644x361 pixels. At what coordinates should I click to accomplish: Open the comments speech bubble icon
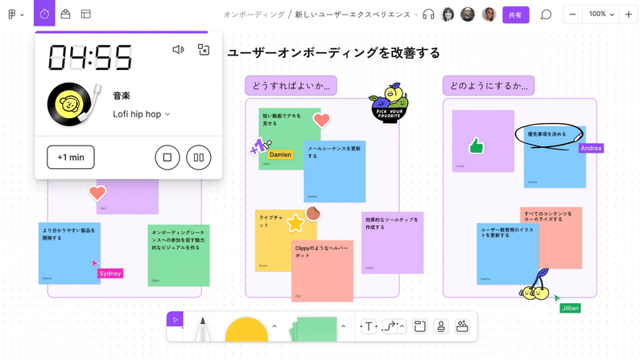click(546, 14)
